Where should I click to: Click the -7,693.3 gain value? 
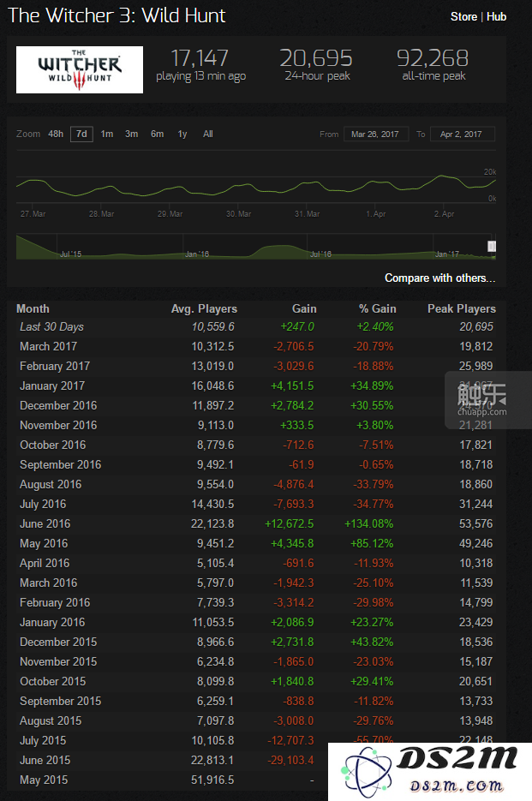point(294,505)
